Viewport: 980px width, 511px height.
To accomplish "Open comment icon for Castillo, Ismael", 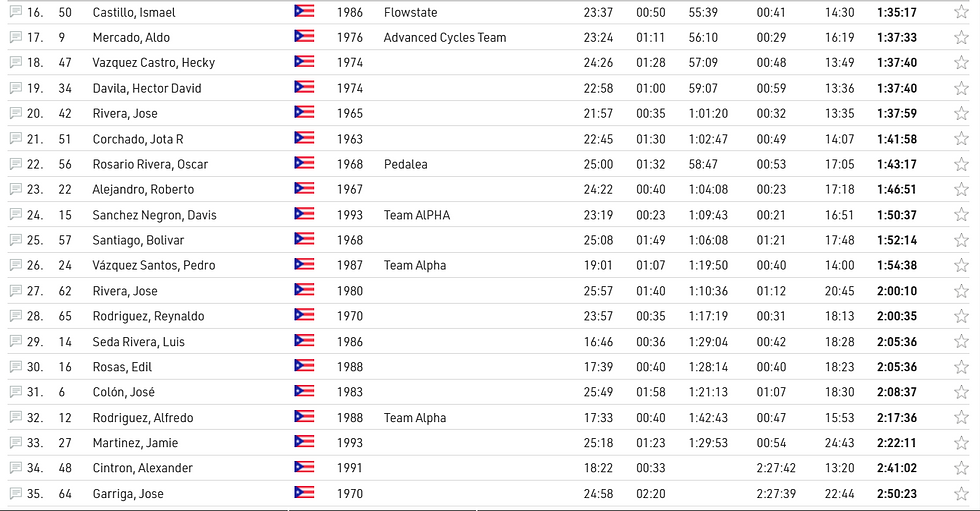I will tap(15, 12).
